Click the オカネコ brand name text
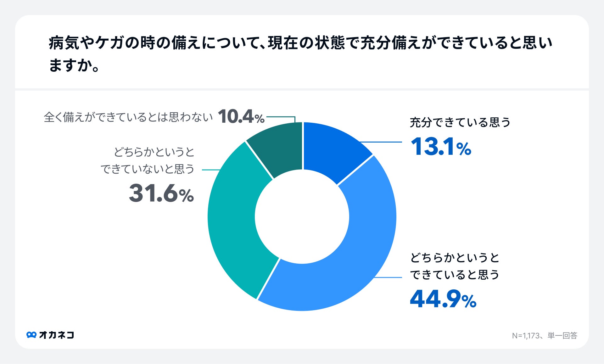 click(x=57, y=335)
